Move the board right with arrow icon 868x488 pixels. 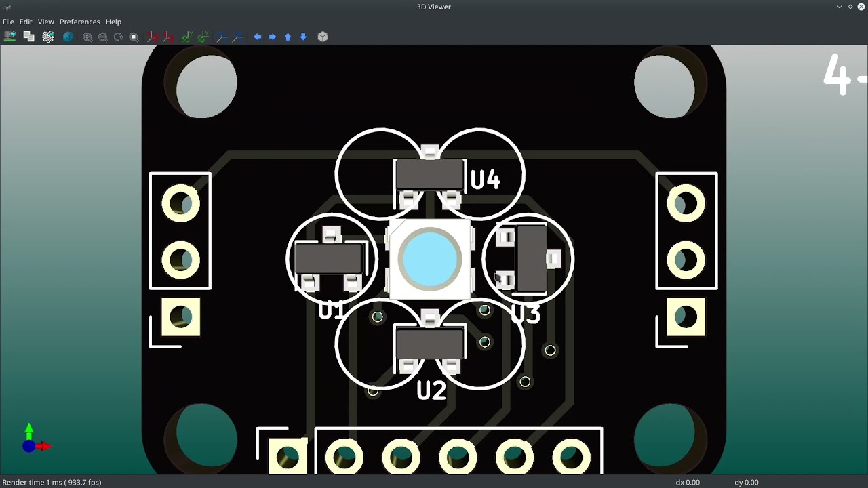point(273,37)
